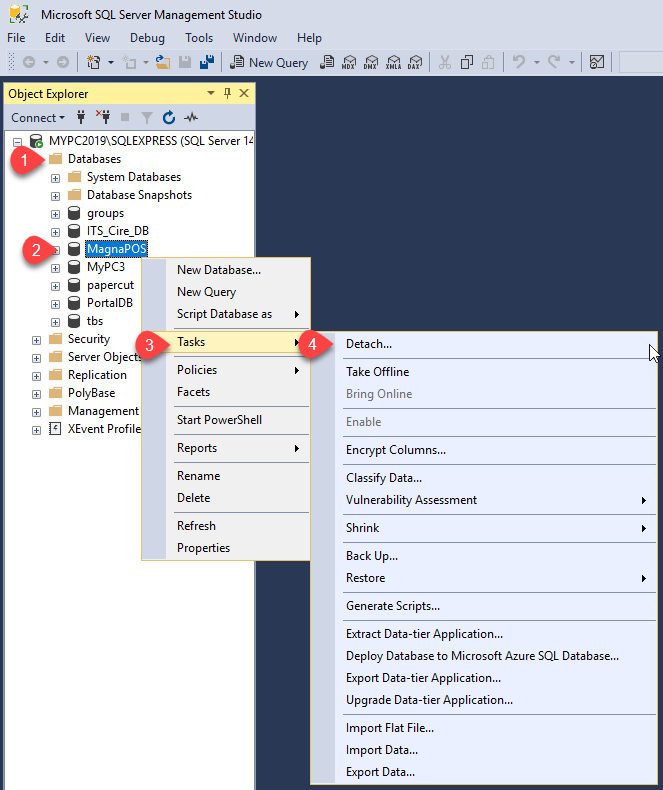This screenshot has height=790, width=663.
Task: Click Back Up... in the submenu
Action: point(372,556)
